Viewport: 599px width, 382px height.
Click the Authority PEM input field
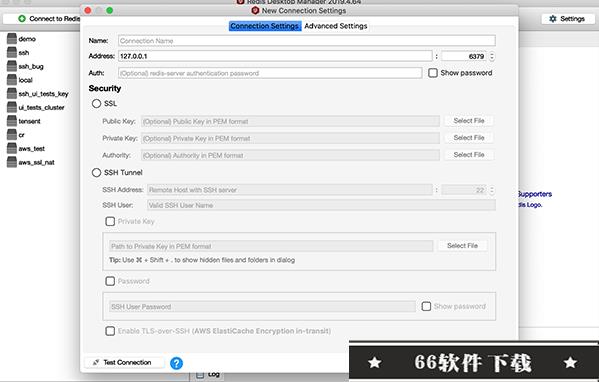point(290,155)
